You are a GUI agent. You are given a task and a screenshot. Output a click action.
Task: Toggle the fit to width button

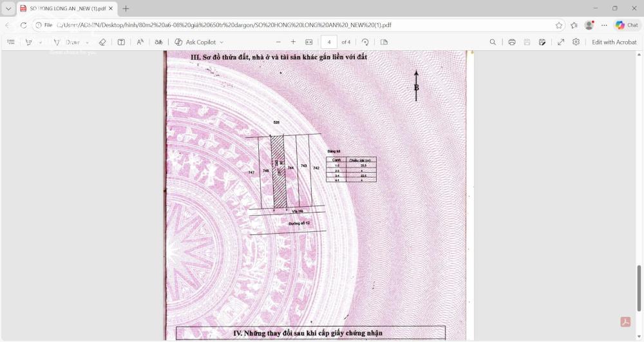click(308, 42)
